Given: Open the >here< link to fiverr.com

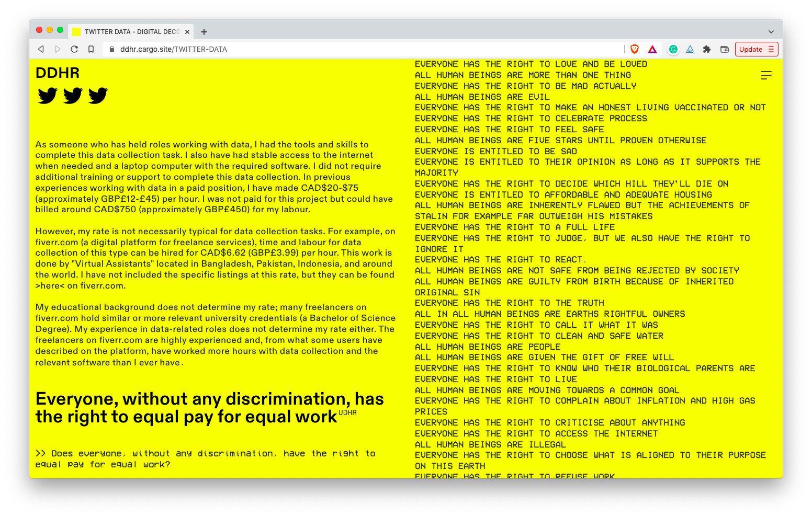Looking at the screenshot, I should (50, 286).
